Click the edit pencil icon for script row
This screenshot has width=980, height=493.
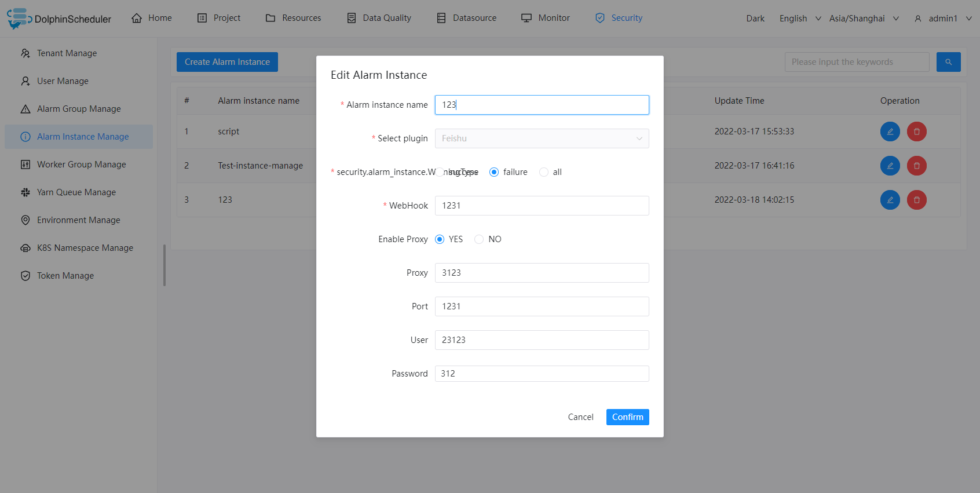(x=890, y=132)
